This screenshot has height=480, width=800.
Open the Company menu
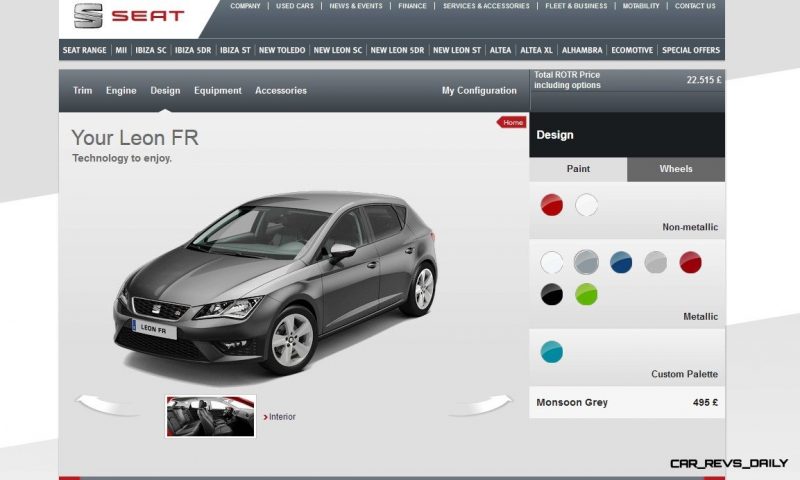tap(245, 6)
